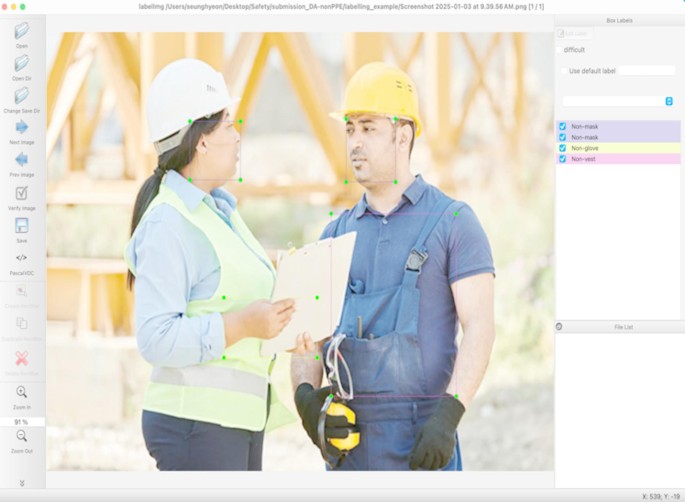The height and width of the screenshot is (502, 685).
Task: Open the label filter combo box arrow
Action: 669,101
